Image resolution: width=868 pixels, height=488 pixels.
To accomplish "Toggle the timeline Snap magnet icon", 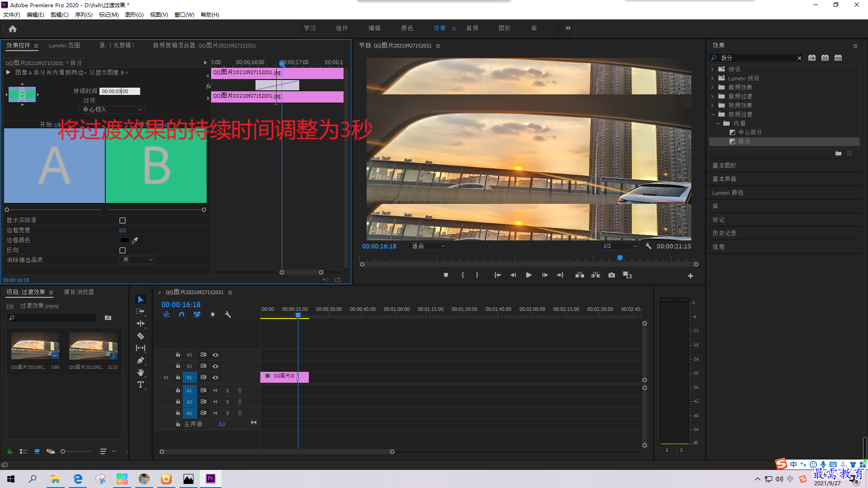I will point(182,314).
